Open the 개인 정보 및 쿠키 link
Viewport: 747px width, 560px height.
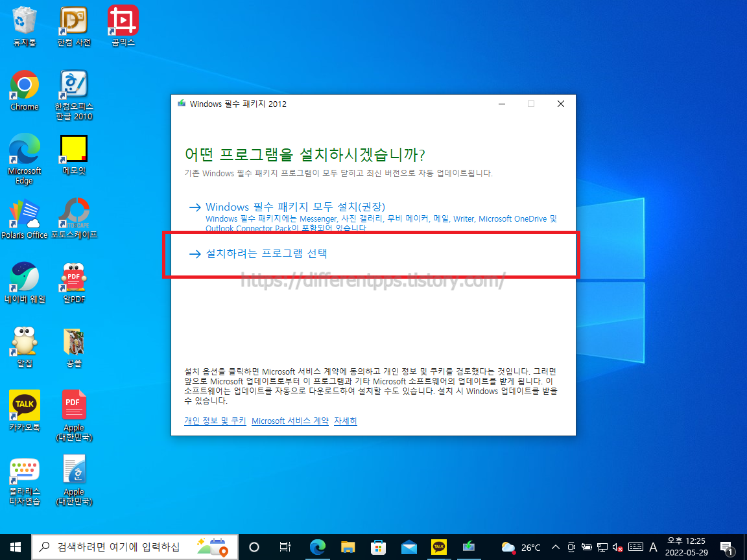click(x=215, y=421)
